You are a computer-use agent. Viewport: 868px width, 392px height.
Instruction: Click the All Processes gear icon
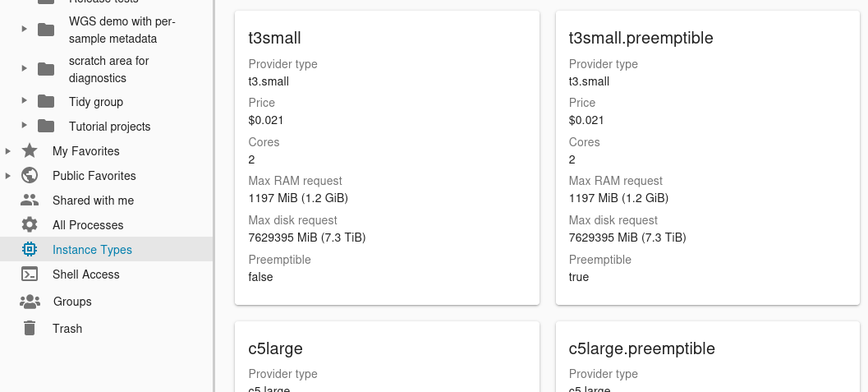pyautogui.click(x=30, y=225)
